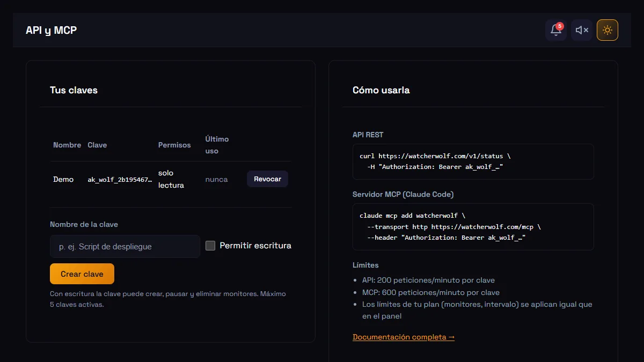Screen dimensions: 644x362
Task: Click the Crear clave button
Action: [x=82, y=274]
